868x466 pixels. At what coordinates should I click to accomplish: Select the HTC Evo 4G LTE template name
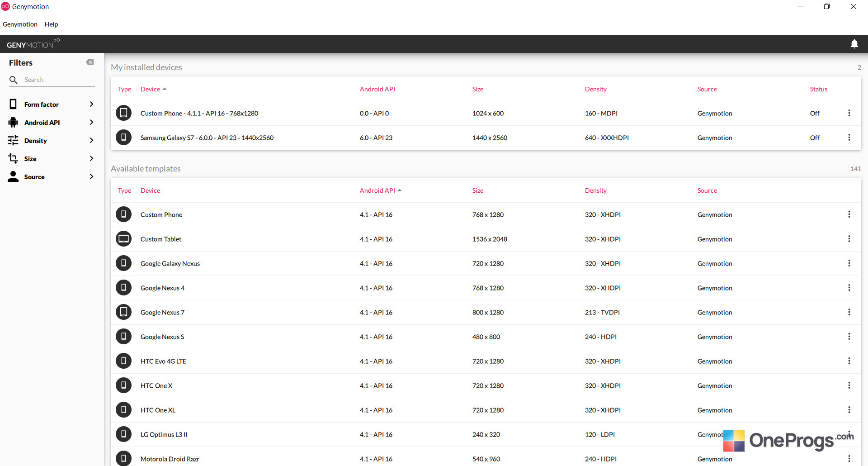tap(163, 361)
